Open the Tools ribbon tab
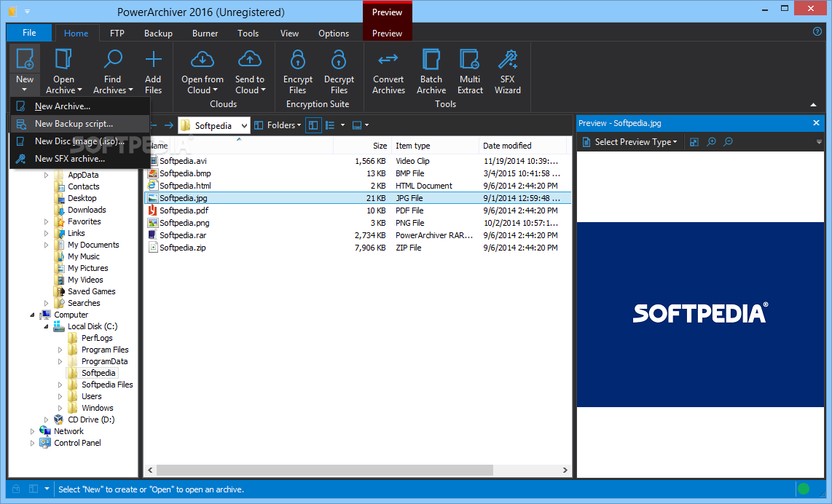The image size is (832, 504). pos(248,33)
